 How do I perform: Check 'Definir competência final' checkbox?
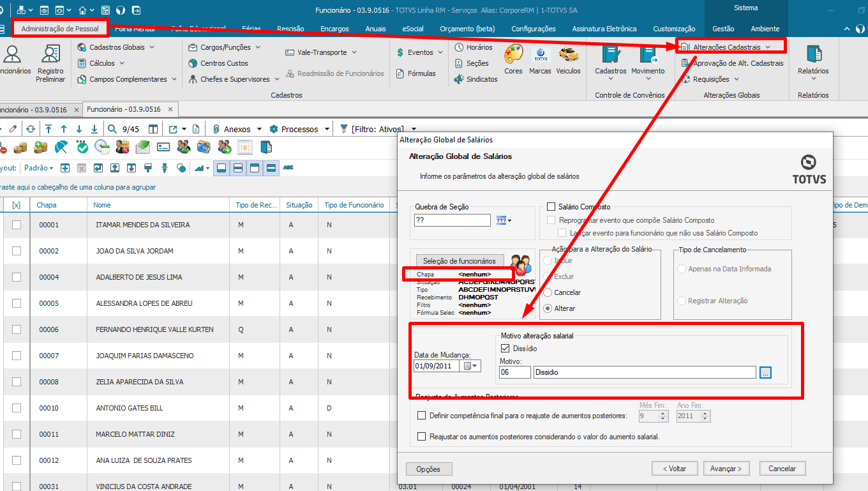[x=421, y=416]
